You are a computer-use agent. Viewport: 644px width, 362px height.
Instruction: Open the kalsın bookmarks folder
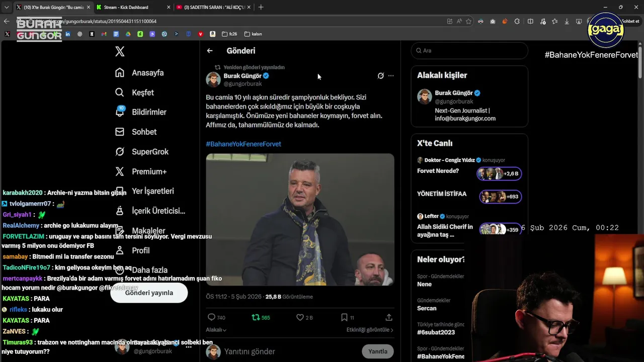click(253, 34)
